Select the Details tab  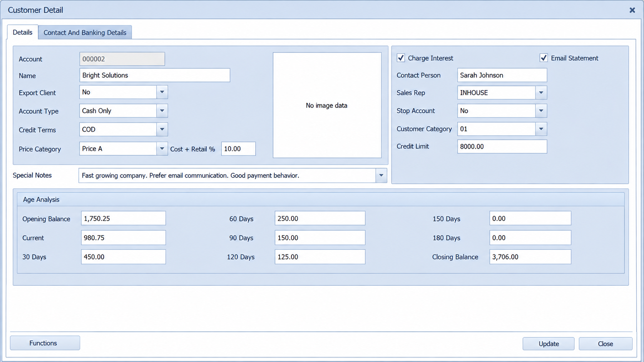click(x=22, y=32)
